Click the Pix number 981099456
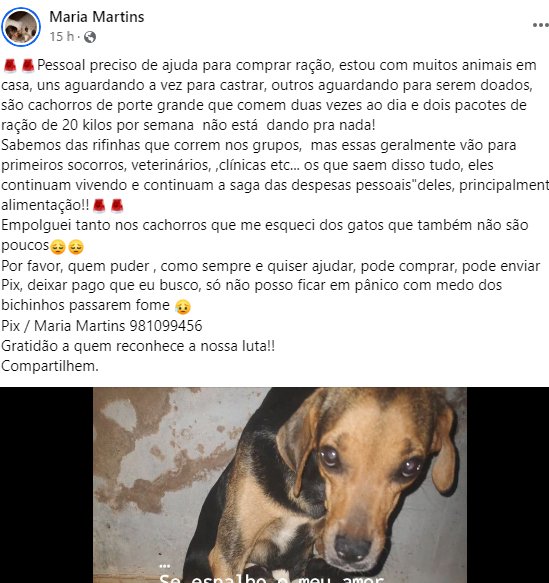This screenshot has width=549, height=583. coord(166,326)
